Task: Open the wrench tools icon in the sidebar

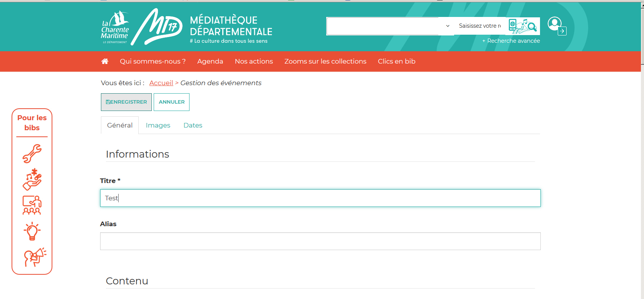Action: click(x=32, y=153)
